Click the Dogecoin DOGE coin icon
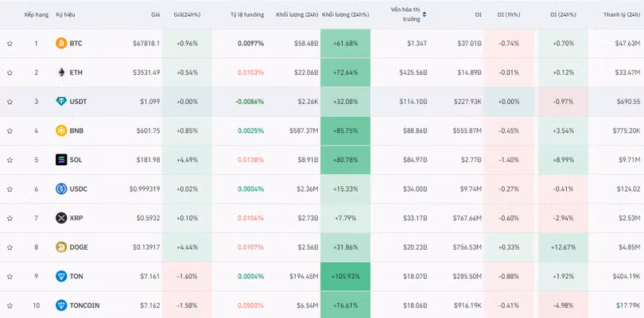 [x=61, y=247]
